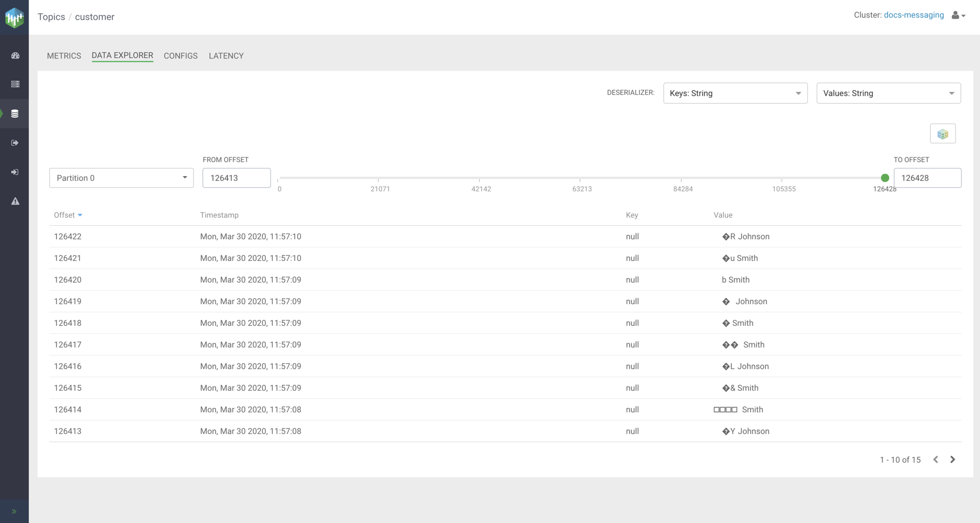The height and width of the screenshot is (523, 980).
Task: Open the dashboard gauge icon in sidebar
Action: pos(15,56)
